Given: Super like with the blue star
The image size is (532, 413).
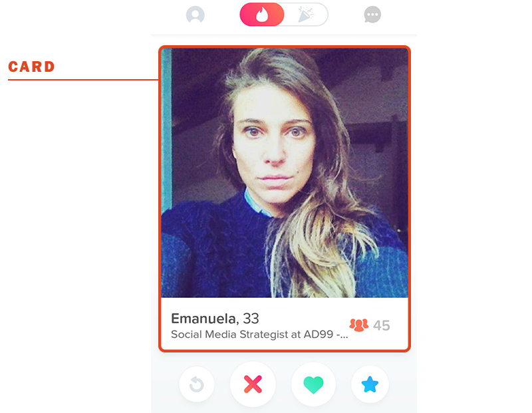Looking at the screenshot, I should pos(370,384).
